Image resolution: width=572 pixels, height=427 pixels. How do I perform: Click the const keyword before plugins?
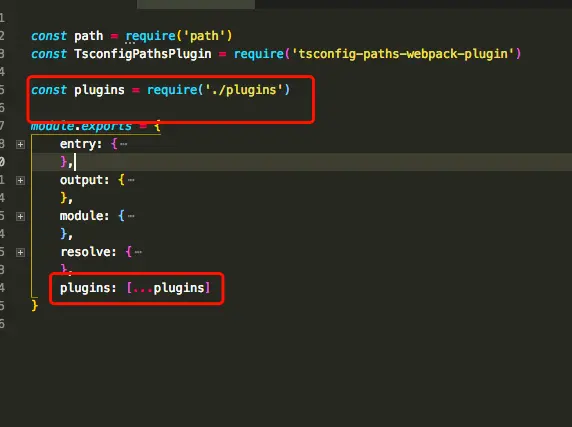click(49, 90)
